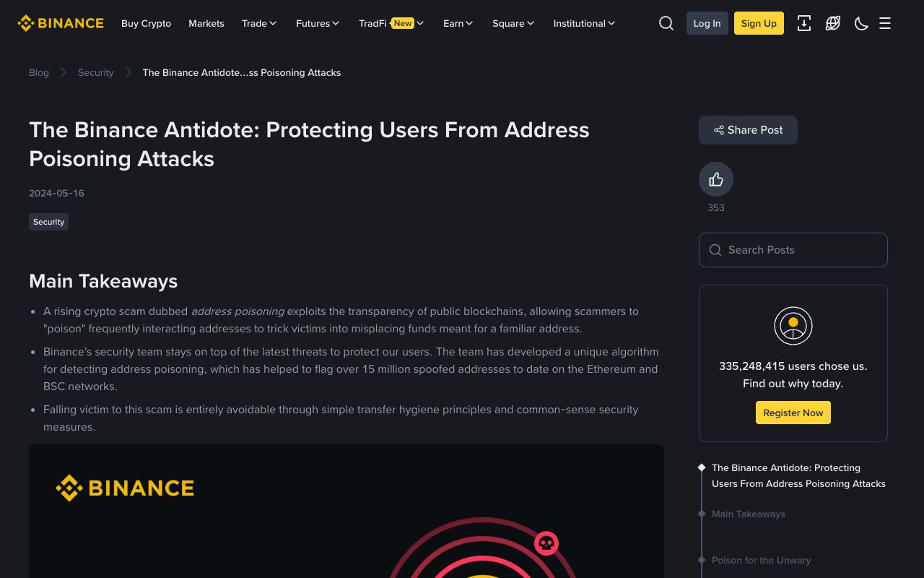Click the like count 353
The width and height of the screenshot is (924, 578).
pos(716,207)
